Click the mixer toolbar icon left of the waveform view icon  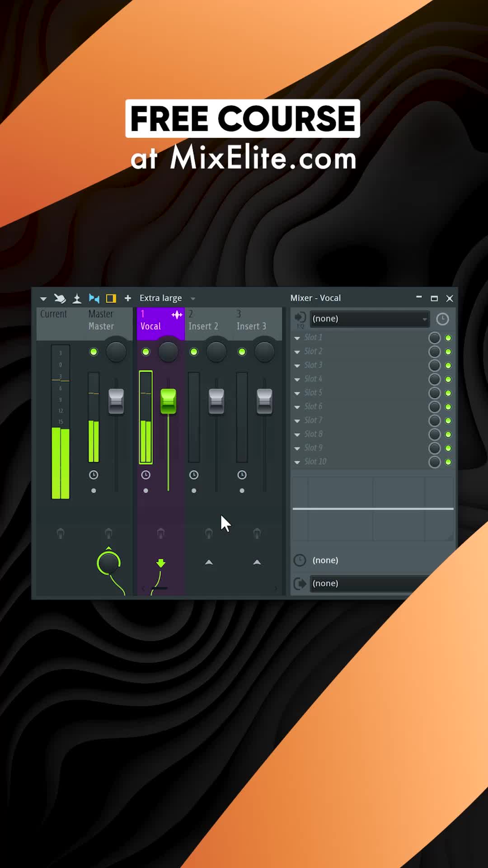tap(77, 298)
